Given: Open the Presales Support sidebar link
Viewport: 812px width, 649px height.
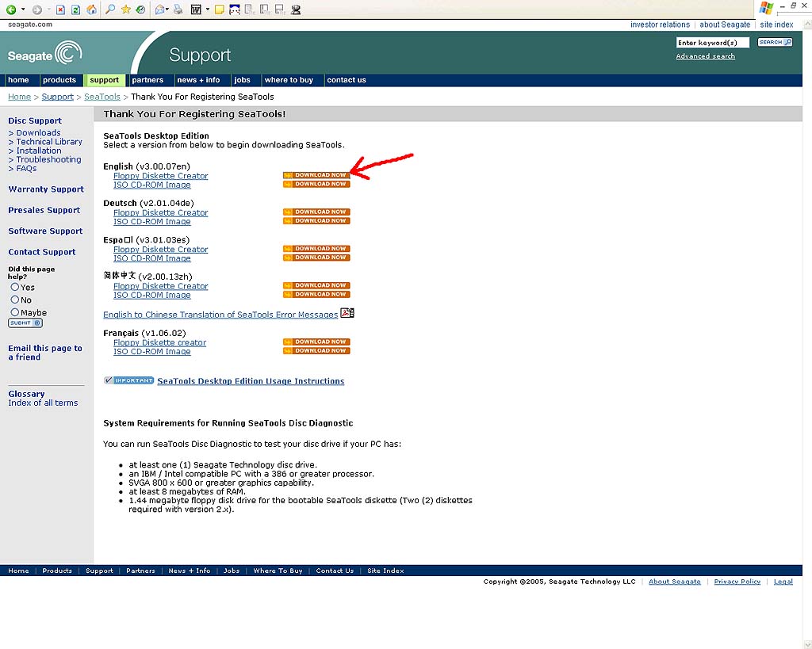Looking at the screenshot, I should 44,210.
